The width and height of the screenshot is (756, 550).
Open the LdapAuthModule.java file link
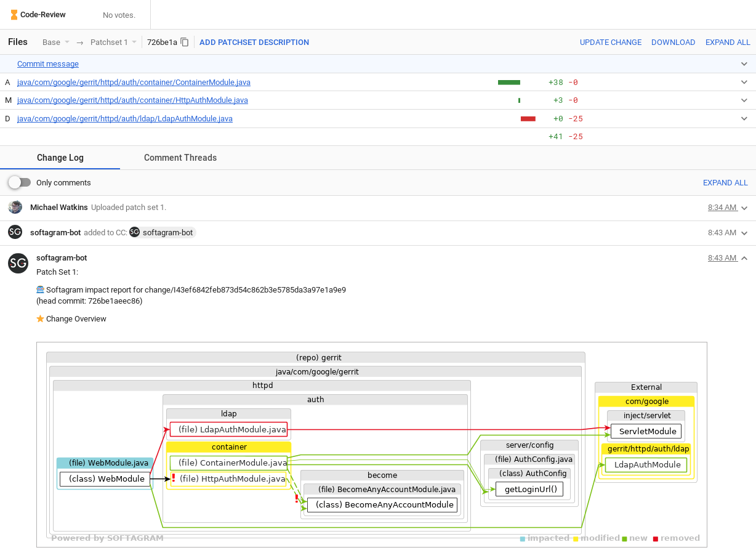tap(125, 119)
